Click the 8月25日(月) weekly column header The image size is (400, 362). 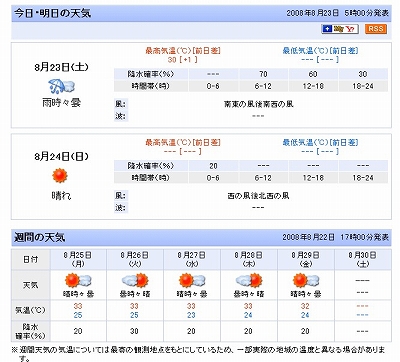[x=78, y=259]
